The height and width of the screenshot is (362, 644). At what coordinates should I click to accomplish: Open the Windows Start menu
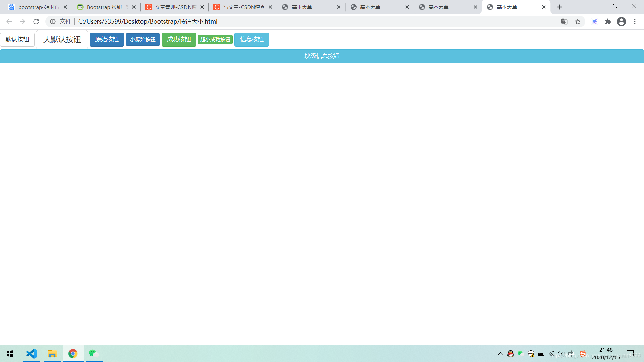click(x=10, y=354)
